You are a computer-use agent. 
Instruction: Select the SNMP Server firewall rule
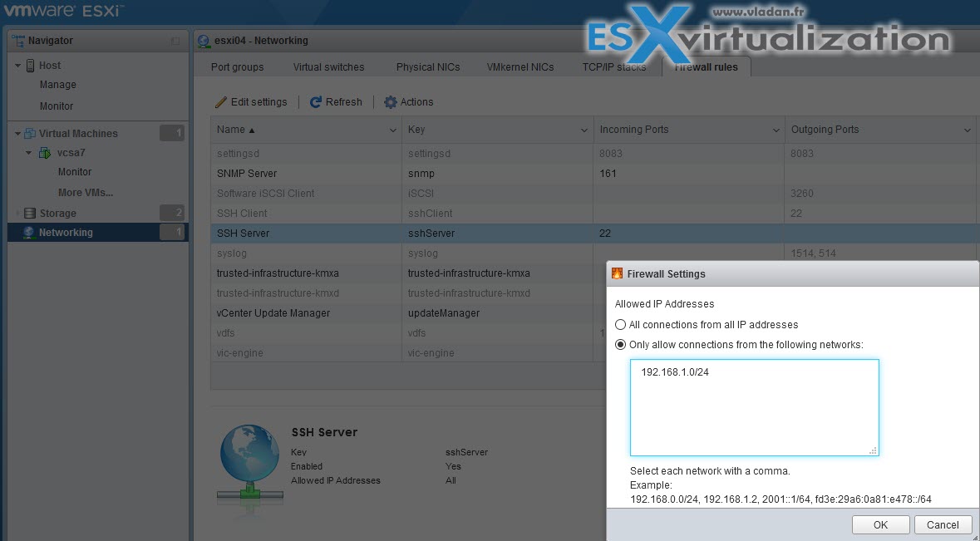(249, 173)
